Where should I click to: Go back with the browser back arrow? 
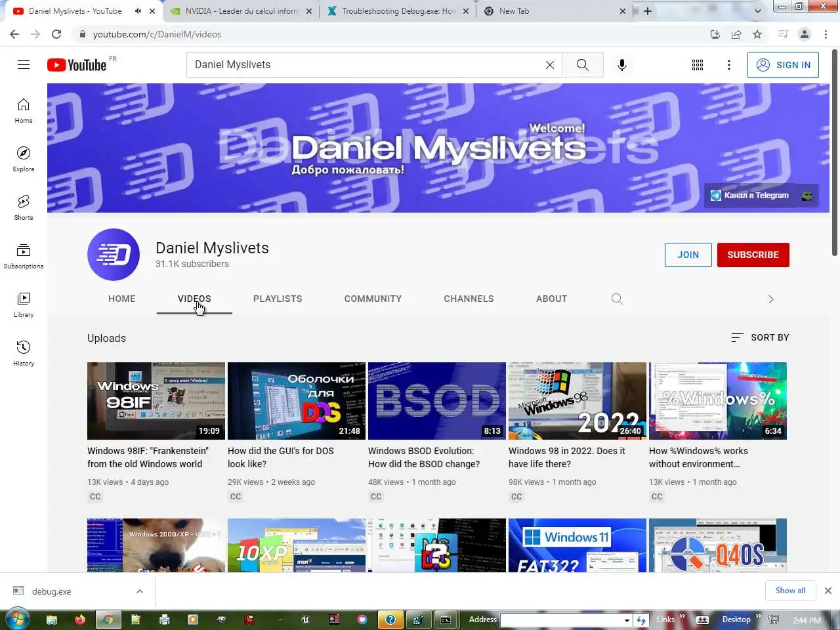[14, 34]
